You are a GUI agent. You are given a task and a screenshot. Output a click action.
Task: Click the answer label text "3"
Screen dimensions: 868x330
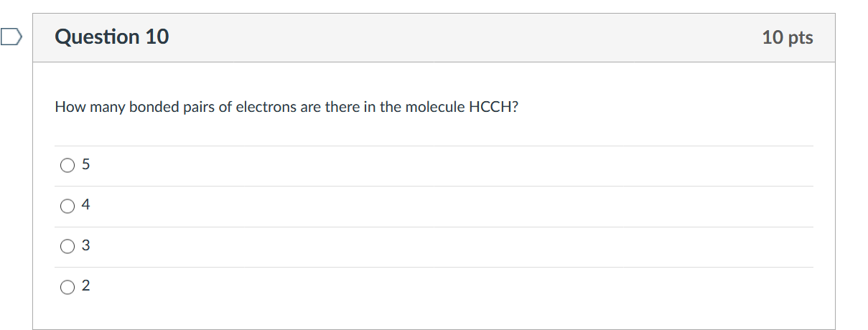click(86, 246)
